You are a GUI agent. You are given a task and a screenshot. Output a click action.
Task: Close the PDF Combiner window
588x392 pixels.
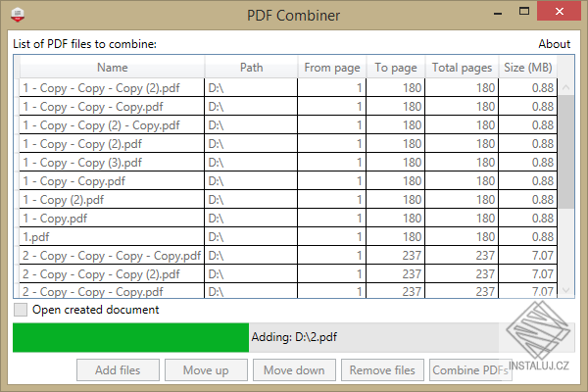point(560,11)
